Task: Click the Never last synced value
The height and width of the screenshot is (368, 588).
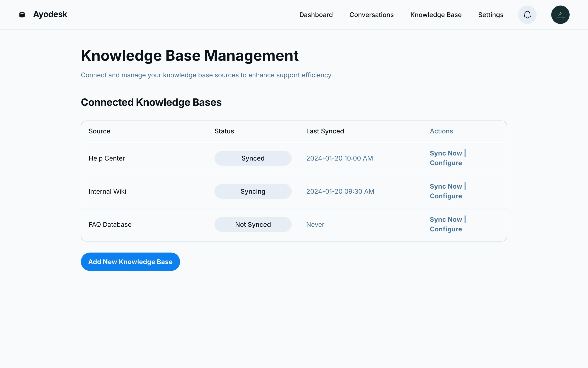Action: pos(315,224)
